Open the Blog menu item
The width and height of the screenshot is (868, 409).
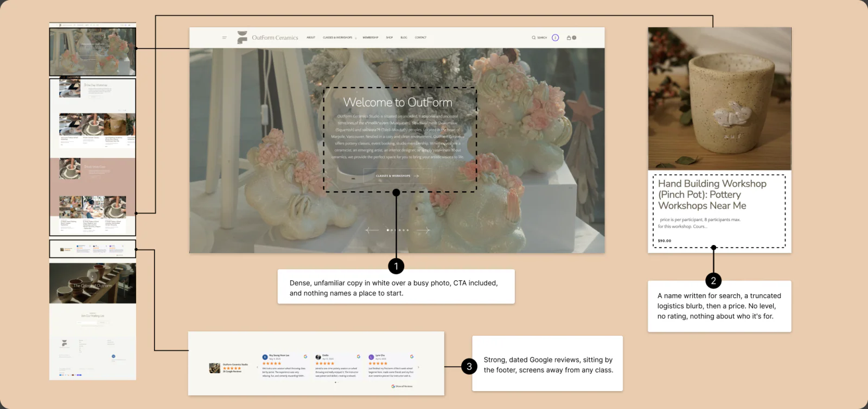(x=404, y=37)
